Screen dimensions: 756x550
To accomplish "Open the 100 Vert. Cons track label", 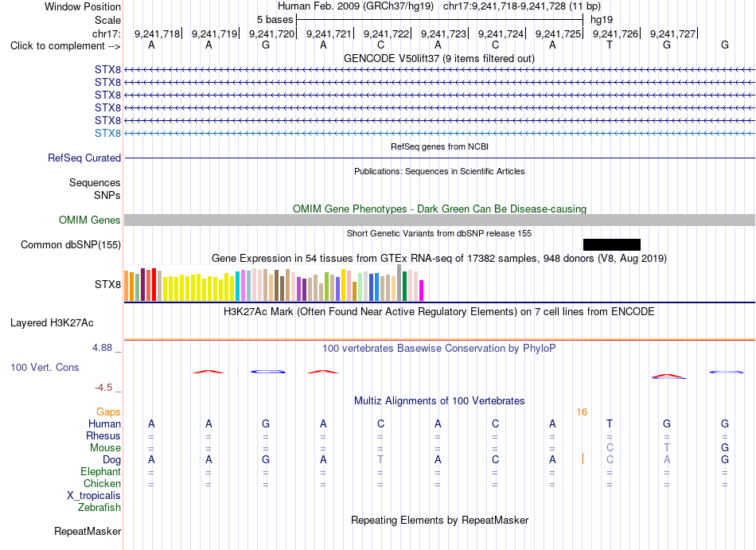I will point(45,367).
